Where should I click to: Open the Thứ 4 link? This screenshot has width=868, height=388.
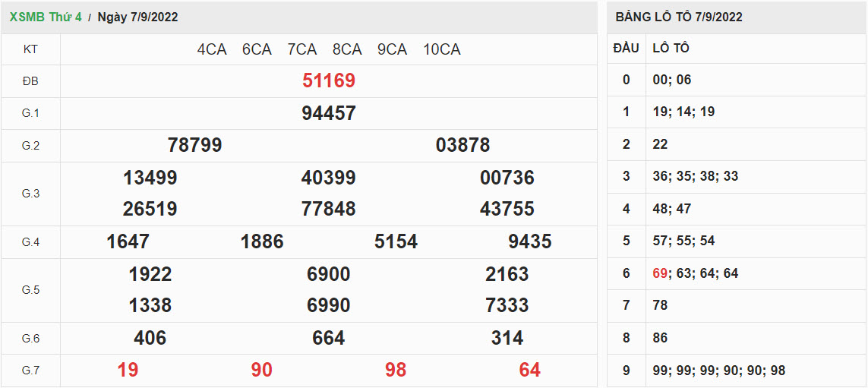pyautogui.click(x=65, y=17)
